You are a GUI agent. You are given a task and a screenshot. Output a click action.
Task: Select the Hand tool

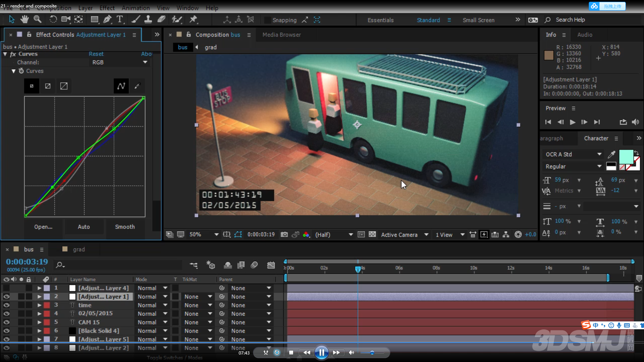(x=24, y=19)
